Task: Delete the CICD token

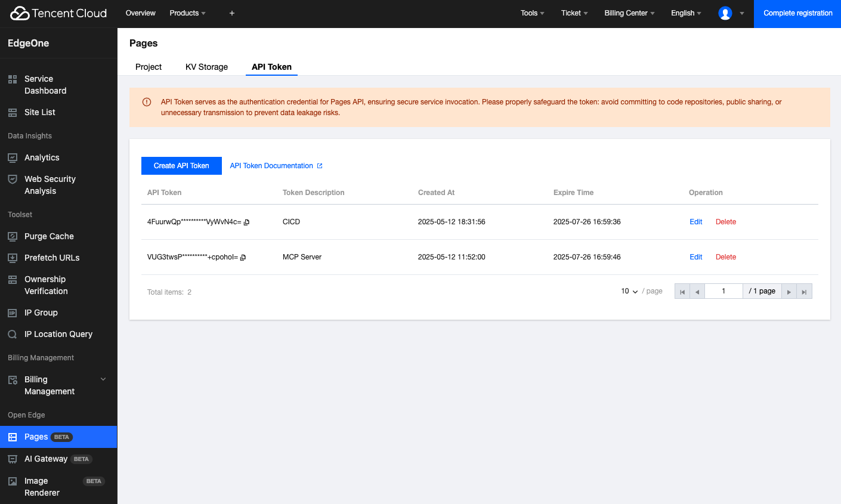Action: 725,222
